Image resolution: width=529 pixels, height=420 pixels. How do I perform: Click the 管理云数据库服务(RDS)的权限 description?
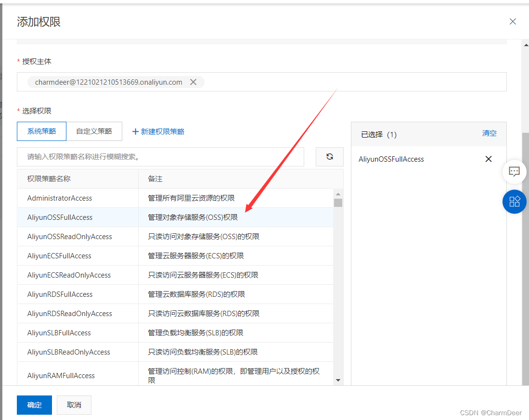[x=196, y=294]
